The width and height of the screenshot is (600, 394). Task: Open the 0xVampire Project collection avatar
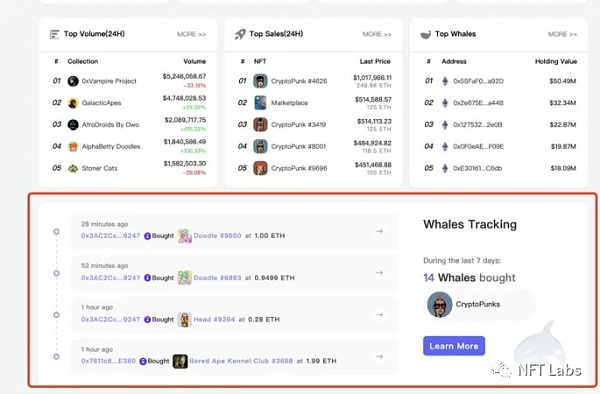pos(73,81)
